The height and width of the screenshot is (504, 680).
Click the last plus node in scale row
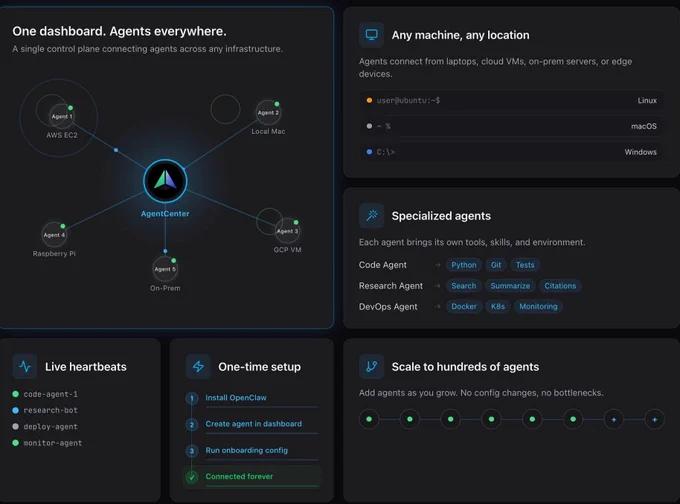654,419
